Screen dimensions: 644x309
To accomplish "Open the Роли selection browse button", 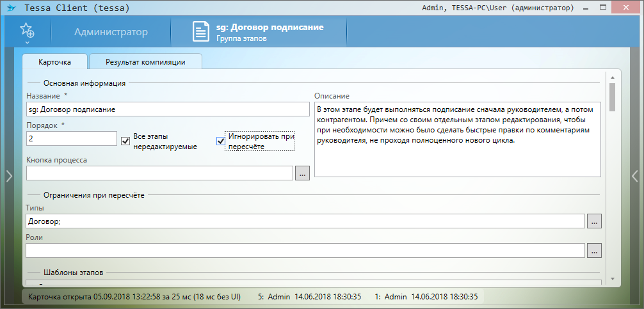I will coord(594,251).
